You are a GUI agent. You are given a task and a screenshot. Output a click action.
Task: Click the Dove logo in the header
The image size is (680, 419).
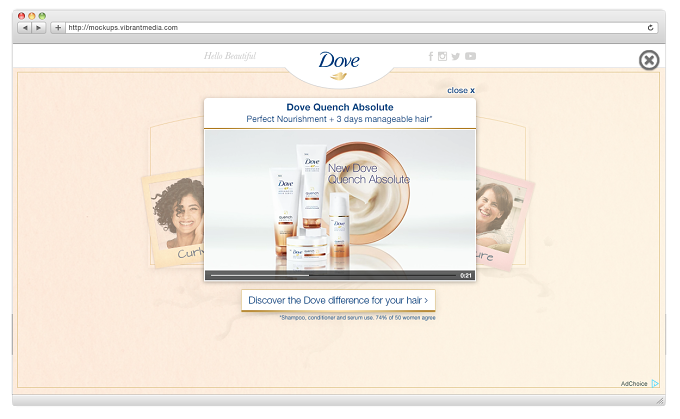coord(339,65)
